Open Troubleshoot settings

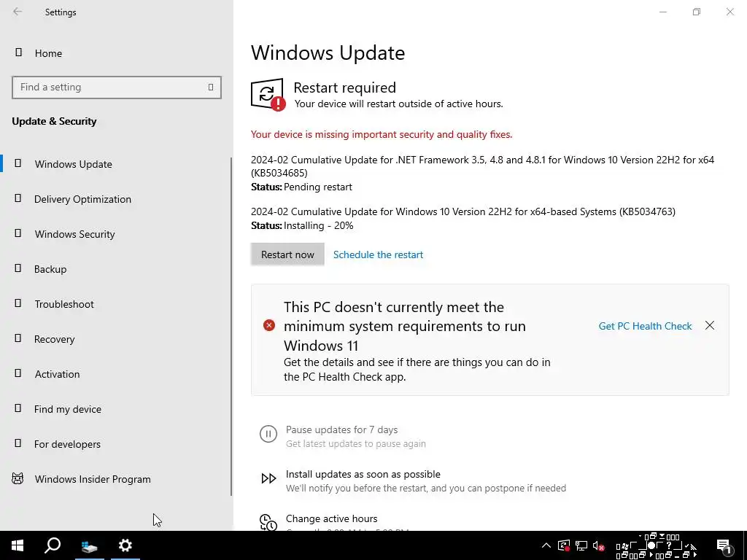click(x=64, y=304)
